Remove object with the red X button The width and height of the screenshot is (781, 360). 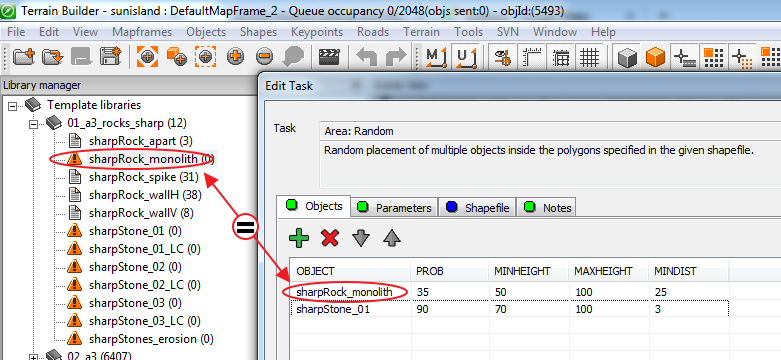(330, 238)
